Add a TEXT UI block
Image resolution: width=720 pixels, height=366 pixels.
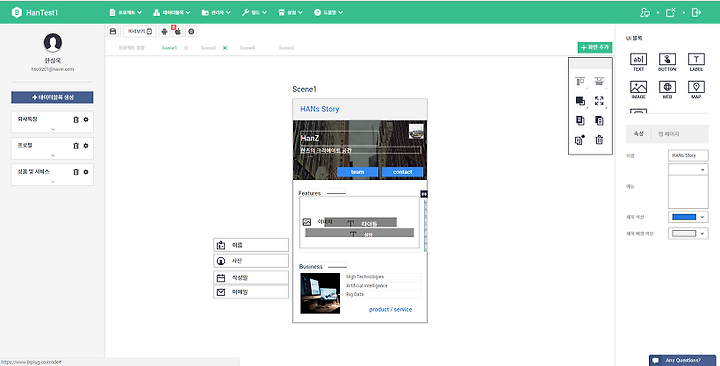(638, 62)
